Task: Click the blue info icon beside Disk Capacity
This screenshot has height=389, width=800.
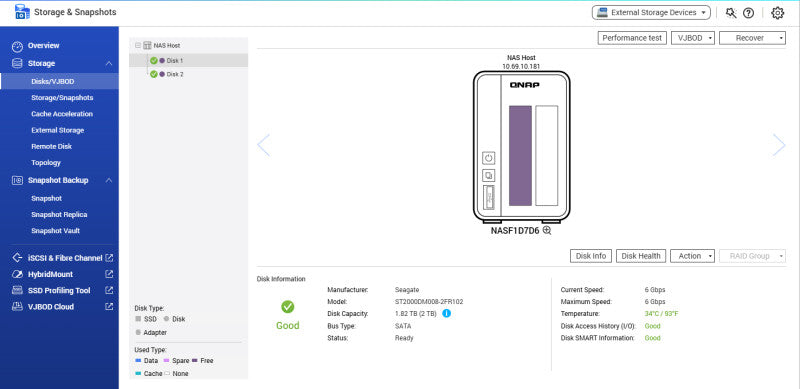Action: click(446, 313)
